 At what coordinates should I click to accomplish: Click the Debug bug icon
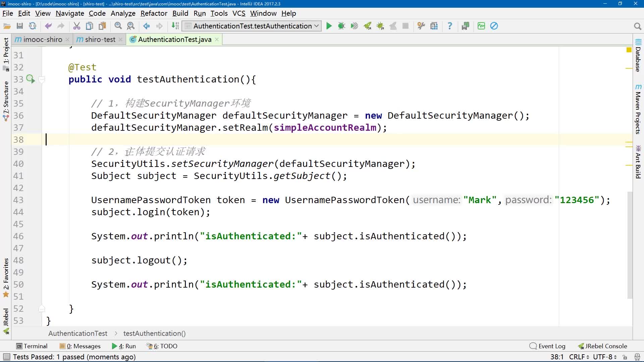point(341,26)
